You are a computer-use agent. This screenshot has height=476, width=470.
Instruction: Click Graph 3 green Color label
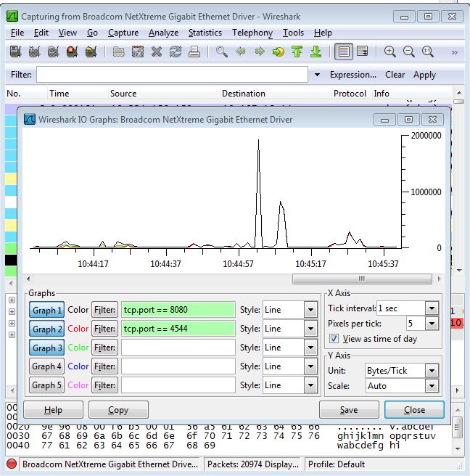coord(78,348)
